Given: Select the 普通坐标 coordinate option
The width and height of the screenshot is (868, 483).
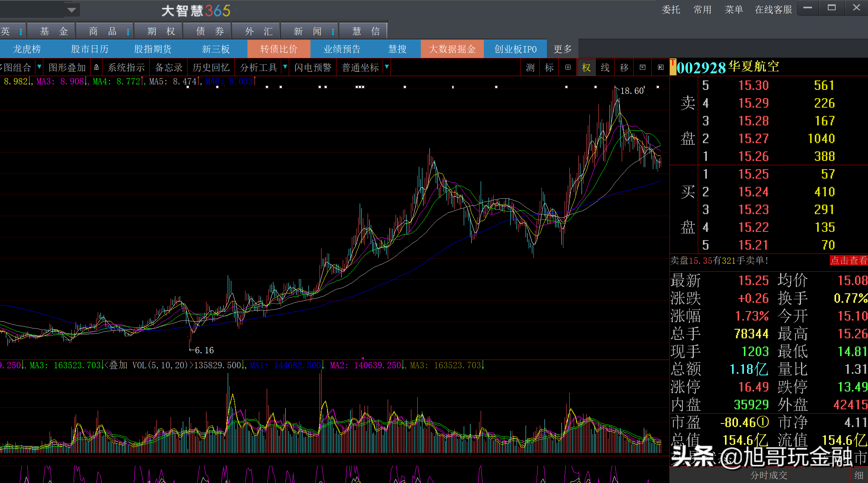Looking at the screenshot, I should pyautogui.click(x=360, y=68).
